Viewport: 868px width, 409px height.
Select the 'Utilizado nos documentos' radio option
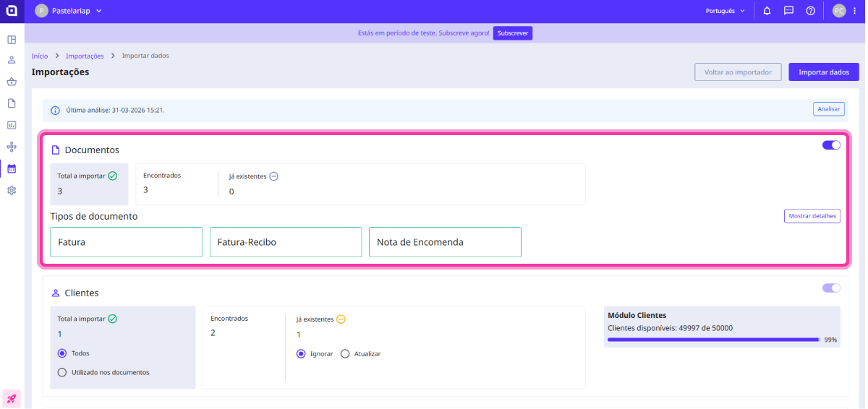click(x=61, y=372)
